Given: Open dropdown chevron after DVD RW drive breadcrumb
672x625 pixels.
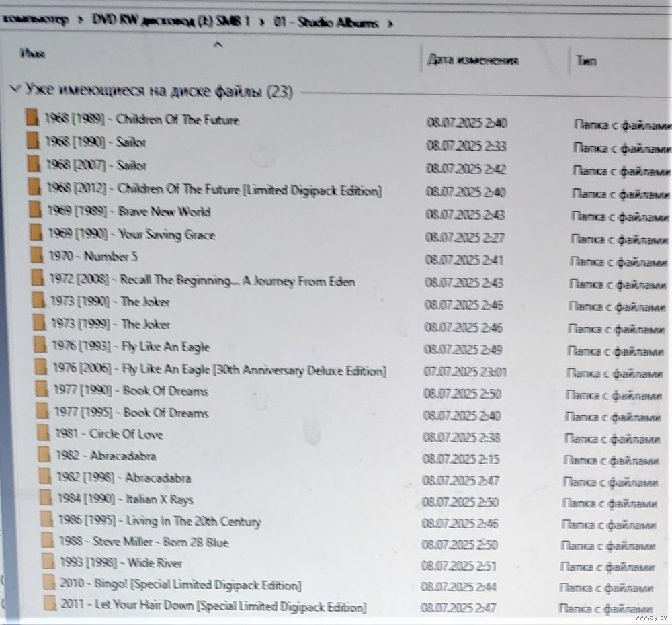Looking at the screenshot, I should 262,22.
